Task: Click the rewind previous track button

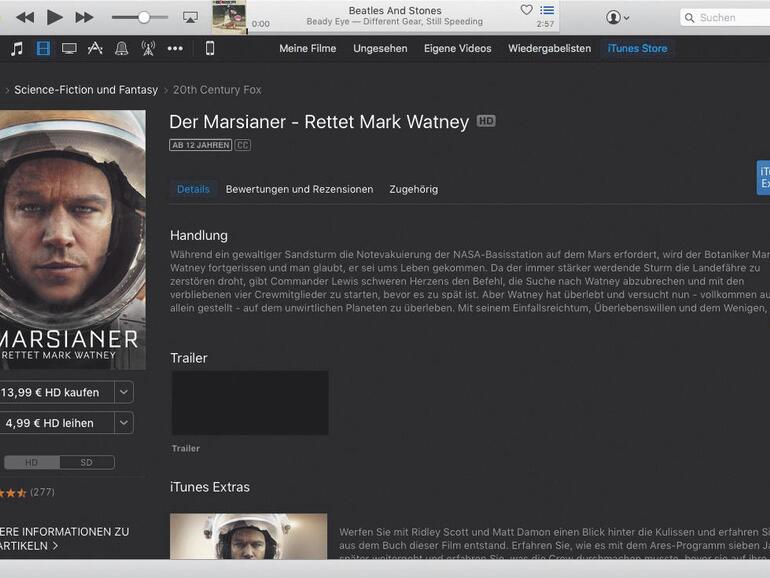Action: [25, 18]
